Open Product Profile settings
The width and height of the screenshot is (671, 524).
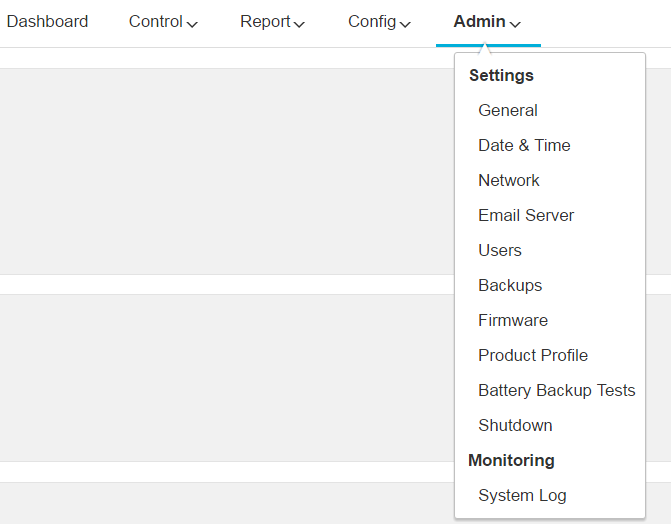click(x=533, y=356)
